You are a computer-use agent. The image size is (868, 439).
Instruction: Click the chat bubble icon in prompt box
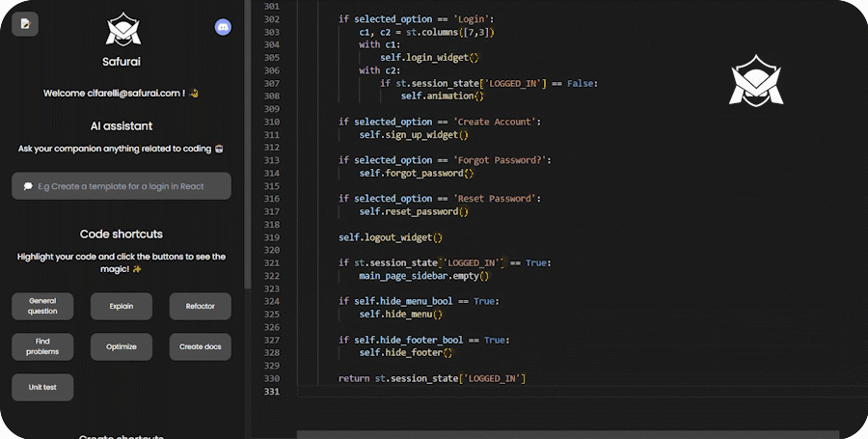click(28, 186)
